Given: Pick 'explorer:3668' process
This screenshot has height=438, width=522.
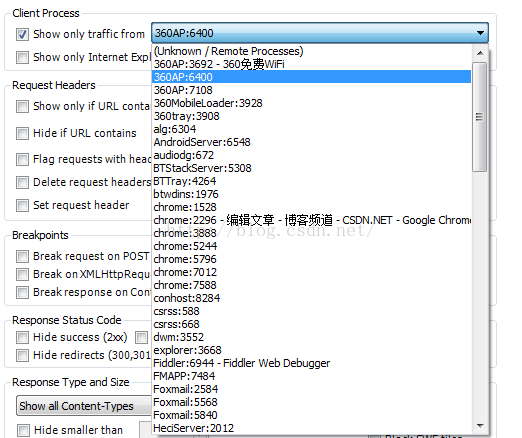Looking at the screenshot, I should point(312,350).
